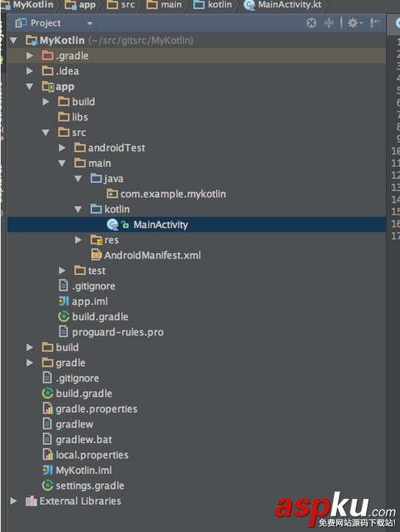Viewport: 400px width, 532px height.
Task: Hide the Project tool window with the pin icon
Action: click(x=374, y=23)
